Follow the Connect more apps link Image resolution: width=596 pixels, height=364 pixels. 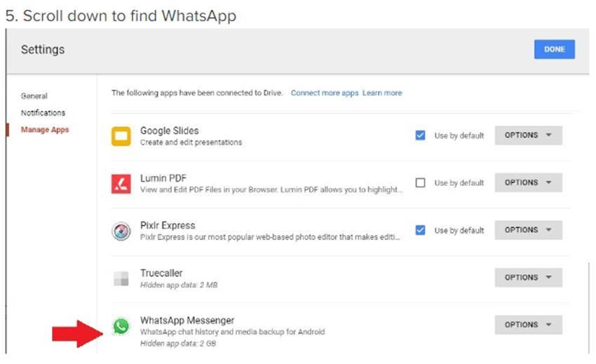coord(324,93)
